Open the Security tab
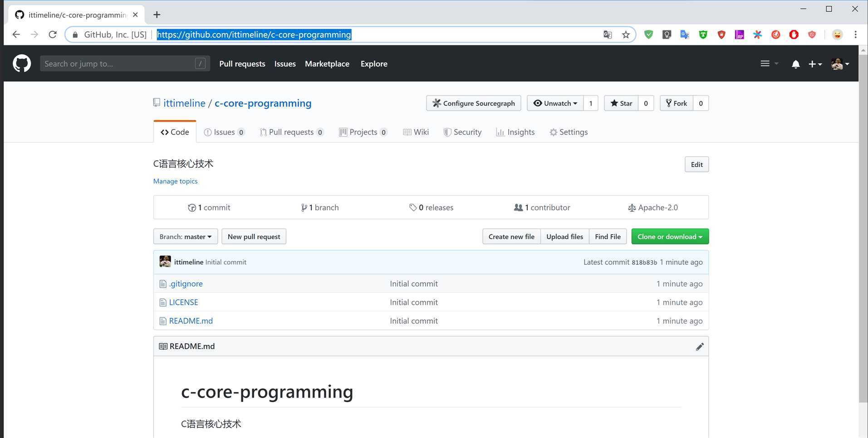Viewport: 868px width, 438px height. (462, 132)
